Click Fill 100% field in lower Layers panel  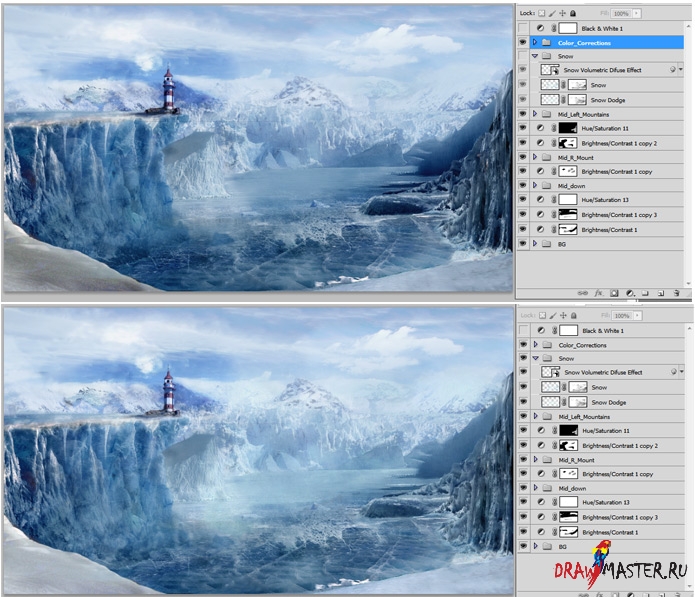click(x=622, y=316)
